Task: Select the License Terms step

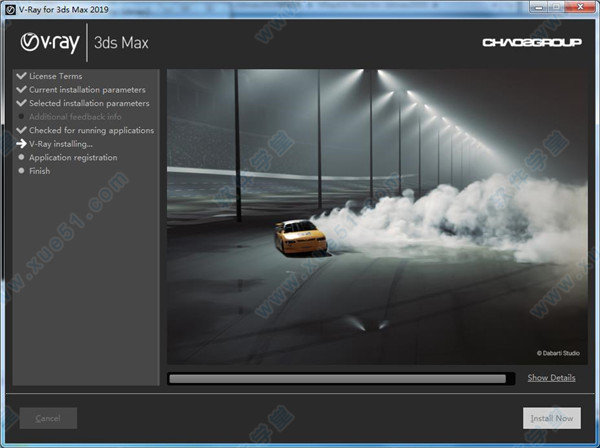Action: click(x=55, y=76)
